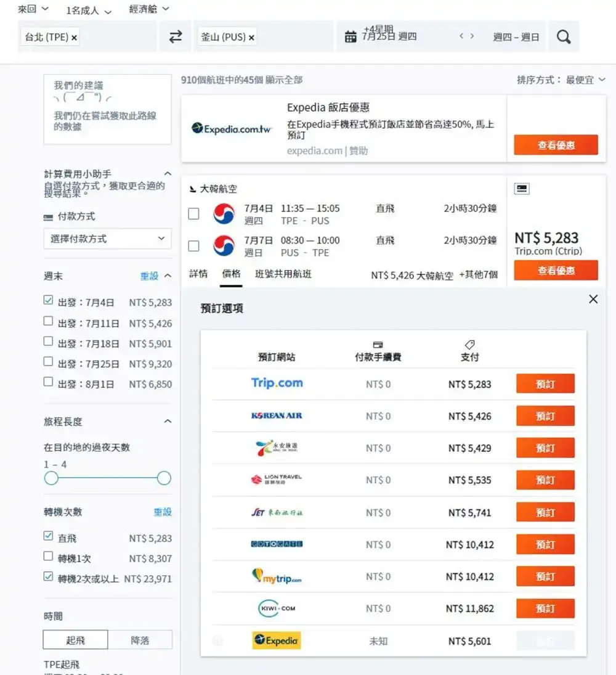
Task: Click the payment card icon above price
Action: pyautogui.click(x=522, y=189)
